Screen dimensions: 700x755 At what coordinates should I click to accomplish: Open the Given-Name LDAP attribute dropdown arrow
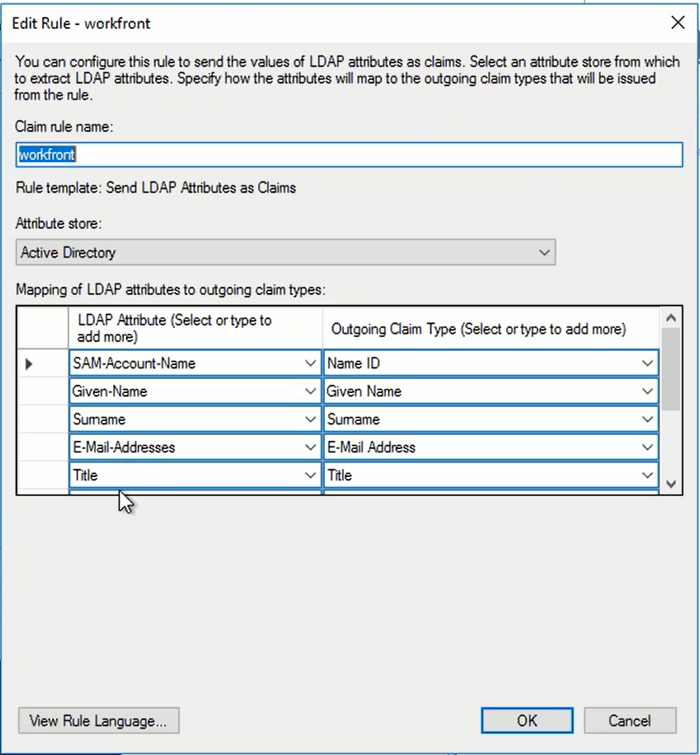(x=310, y=392)
